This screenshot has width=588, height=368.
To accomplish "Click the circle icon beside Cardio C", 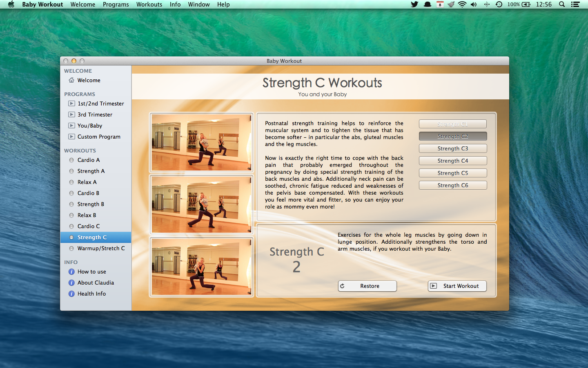I will [71, 226].
